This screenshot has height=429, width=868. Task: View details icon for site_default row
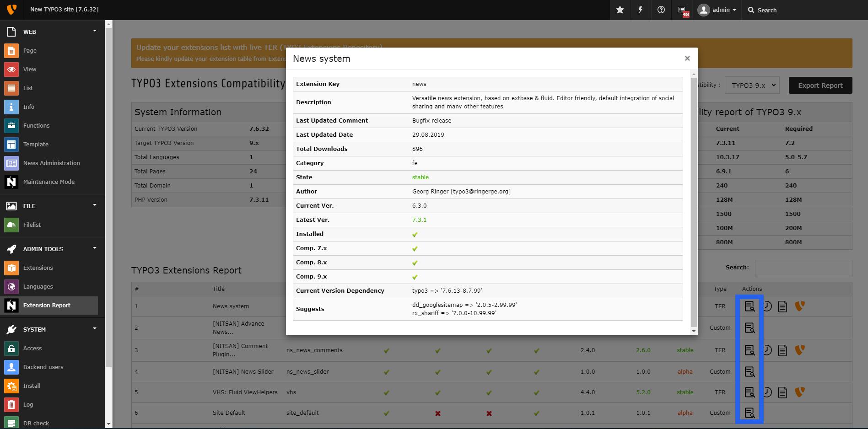tap(749, 413)
